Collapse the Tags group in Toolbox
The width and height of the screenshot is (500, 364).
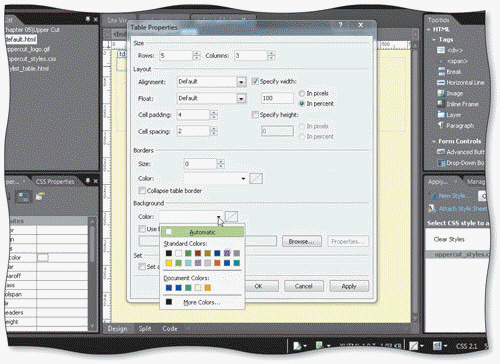434,40
